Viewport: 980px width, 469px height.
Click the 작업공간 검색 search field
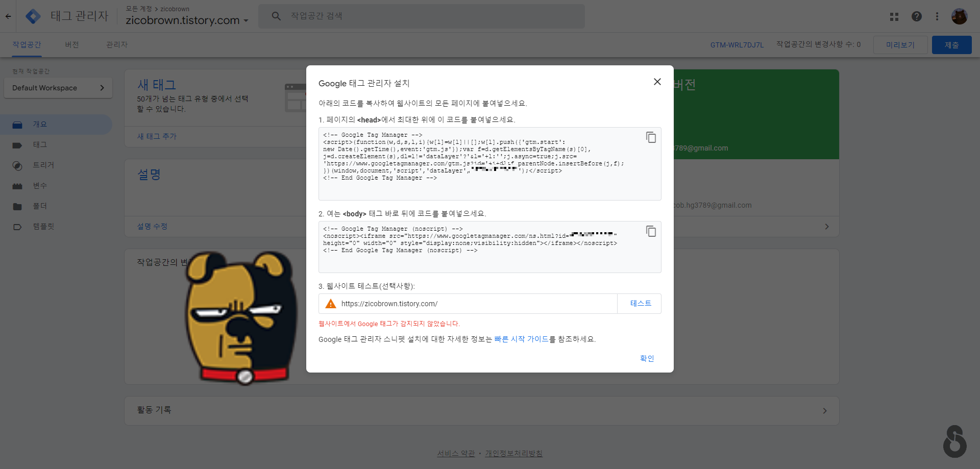pyautogui.click(x=422, y=16)
